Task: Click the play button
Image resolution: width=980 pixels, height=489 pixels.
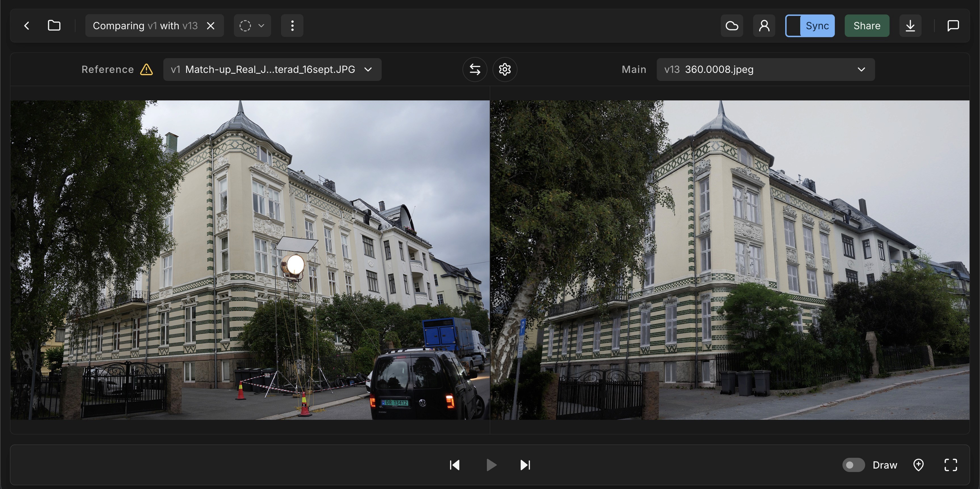Action: tap(491, 465)
